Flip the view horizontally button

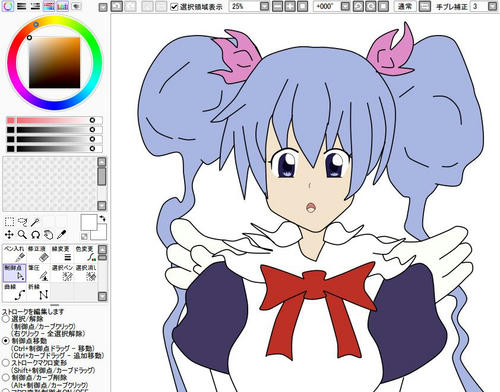click(x=424, y=6)
